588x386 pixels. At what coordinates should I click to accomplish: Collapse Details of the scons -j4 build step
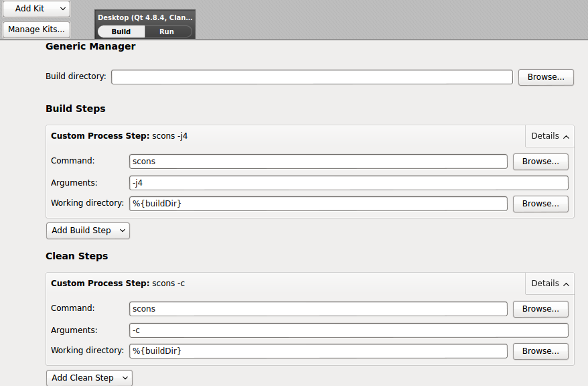(550, 136)
